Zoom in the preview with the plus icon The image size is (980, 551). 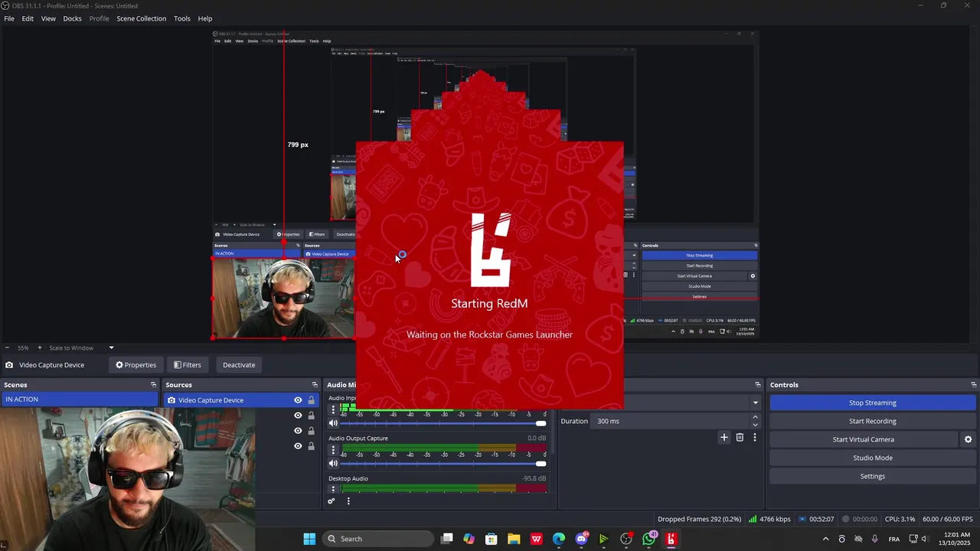pyautogui.click(x=40, y=347)
